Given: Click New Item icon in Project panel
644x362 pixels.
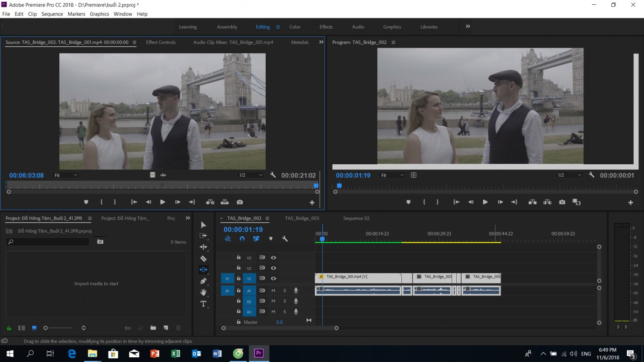Looking at the screenshot, I should coord(166,328).
